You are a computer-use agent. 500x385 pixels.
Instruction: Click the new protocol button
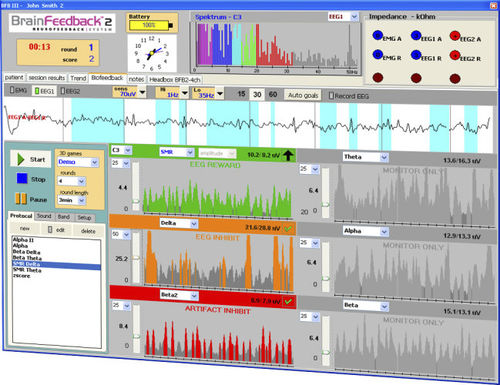tap(25, 228)
